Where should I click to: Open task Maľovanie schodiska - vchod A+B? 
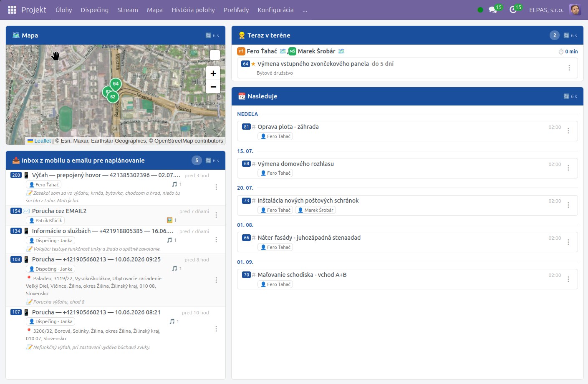pyautogui.click(x=302, y=275)
